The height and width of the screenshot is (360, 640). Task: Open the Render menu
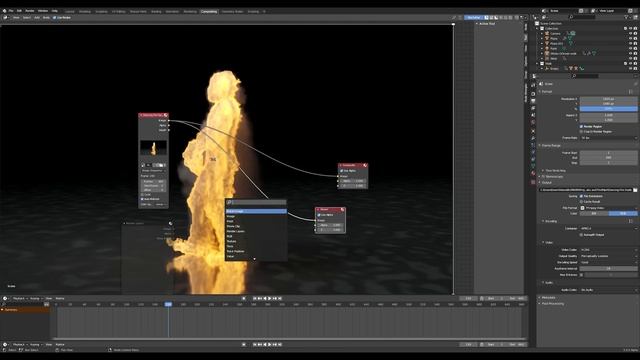coord(30,11)
